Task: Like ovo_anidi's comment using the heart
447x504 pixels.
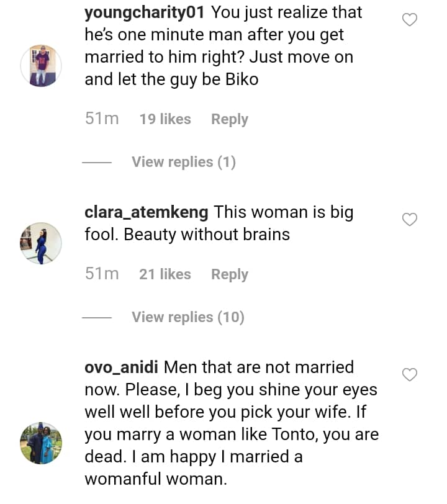Action: click(410, 374)
